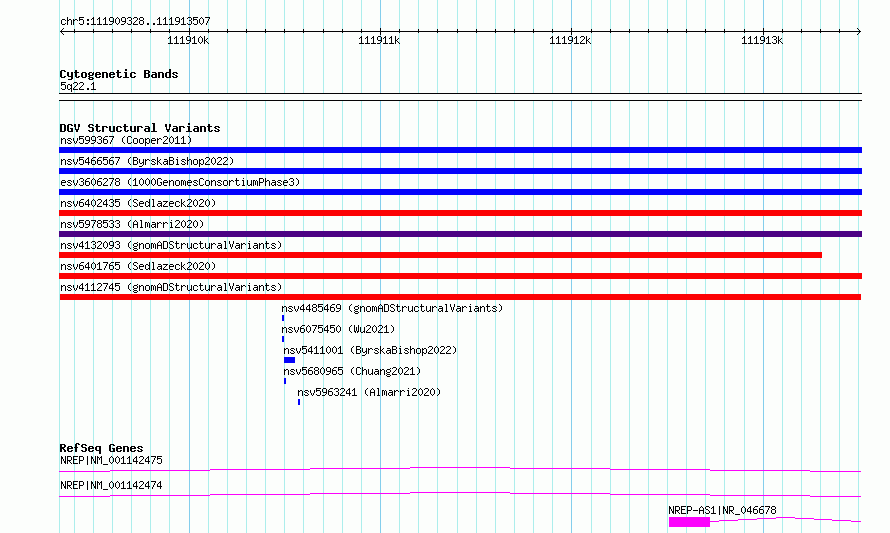The height and width of the screenshot is (533, 890).
Task: Click the small blue mark under nsv4485469
Action: coord(283,318)
